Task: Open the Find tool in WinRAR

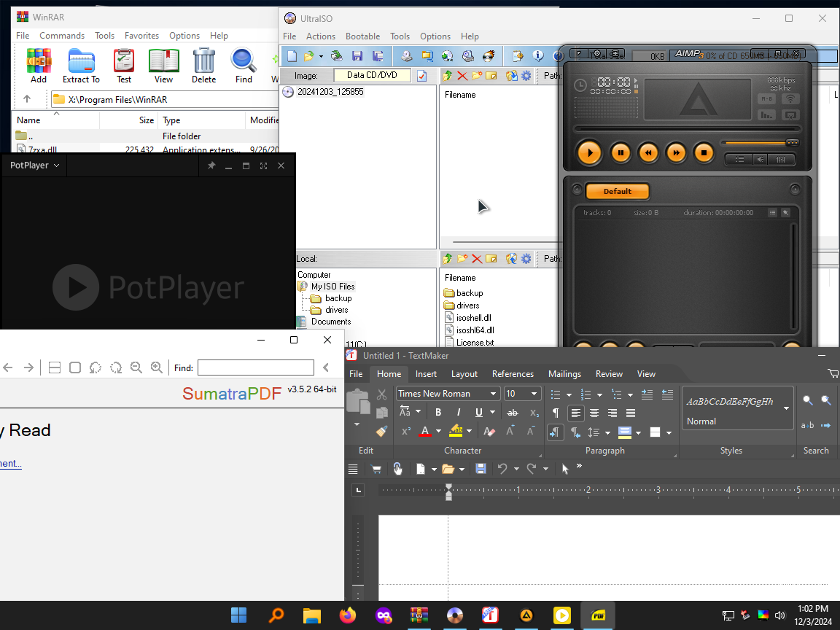Action: (243, 64)
